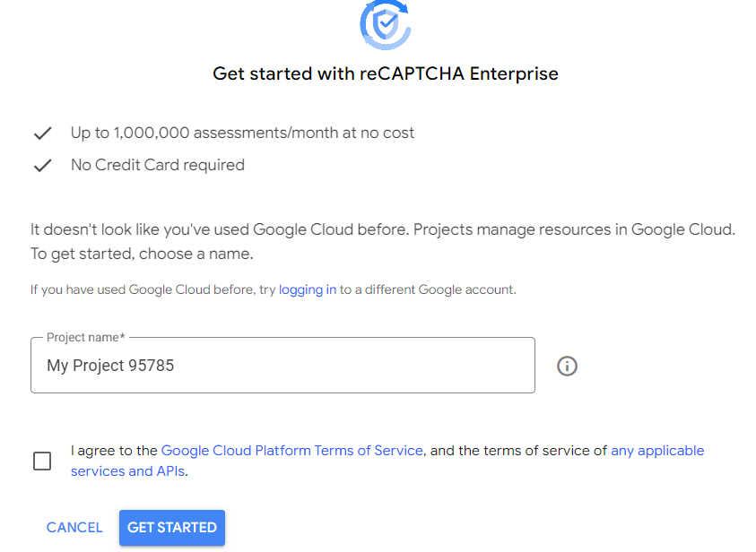756x552 pixels.
Task: Click the 'Get started with reCAPTCHA Enterprise' heading
Action: point(386,73)
